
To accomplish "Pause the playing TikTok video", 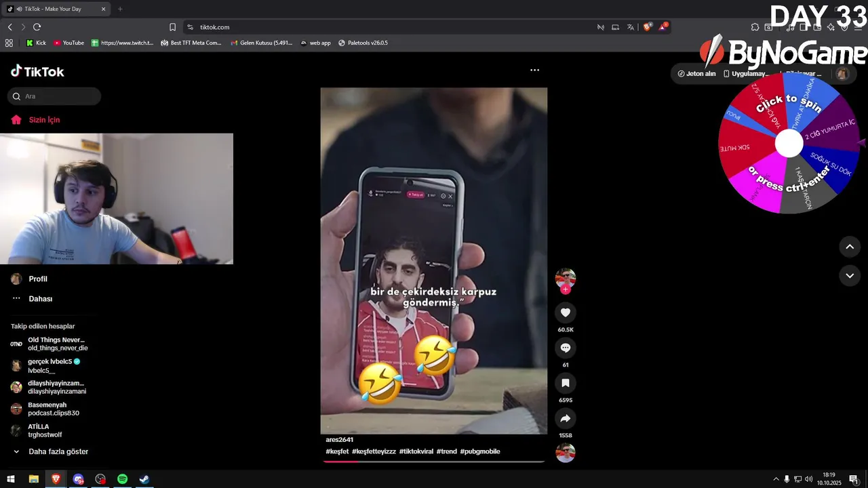I will click(434, 261).
